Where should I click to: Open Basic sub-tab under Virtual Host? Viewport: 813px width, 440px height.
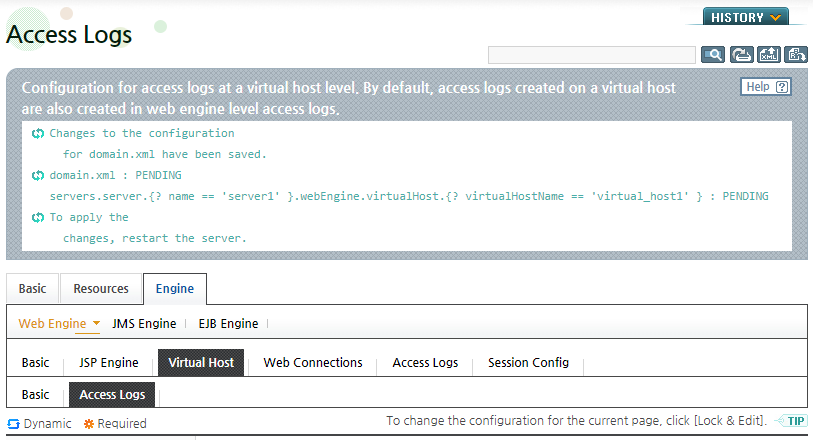pos(35,394)
